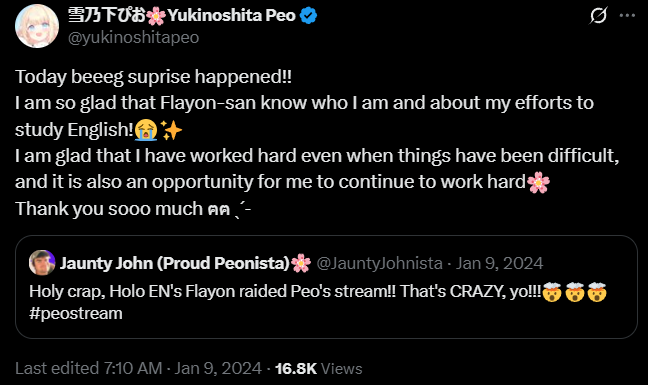648x385 pixels.
Task: Click the blue verified checkmark badge
Action: pos(308,16)
